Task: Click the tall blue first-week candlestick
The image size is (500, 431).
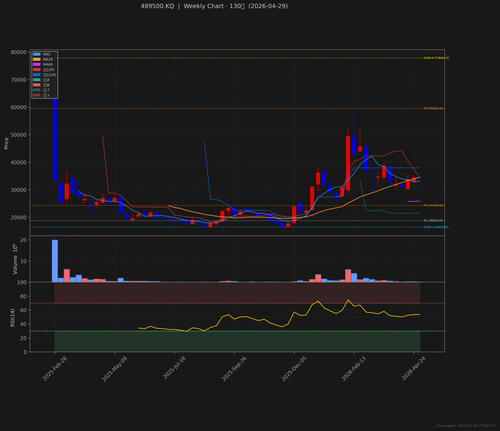Action: [x=55, y=139]
